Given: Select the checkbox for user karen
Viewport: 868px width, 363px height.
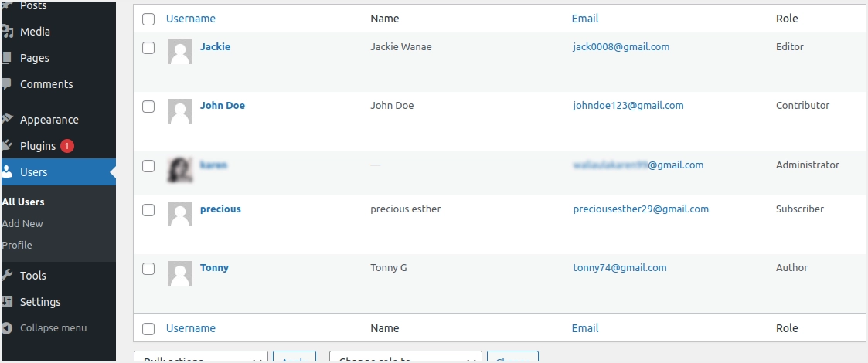Looking at the screenshot, I should [148, 166].
